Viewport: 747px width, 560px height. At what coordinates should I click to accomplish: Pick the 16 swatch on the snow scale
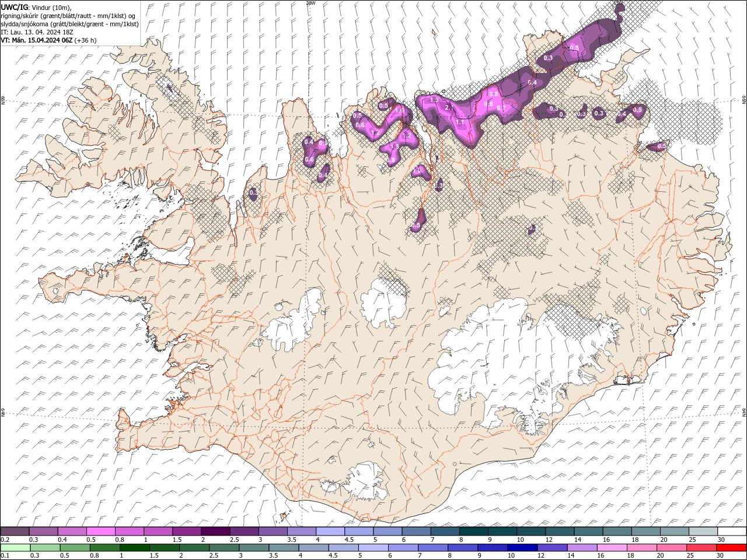point(617,531)
